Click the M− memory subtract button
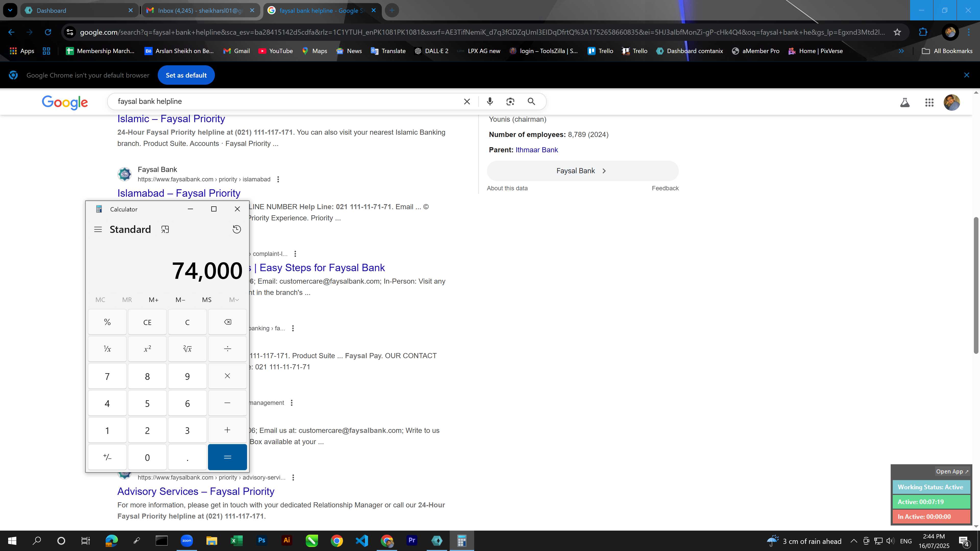This screenshot has height=551, width=980. tap(180, 300)
